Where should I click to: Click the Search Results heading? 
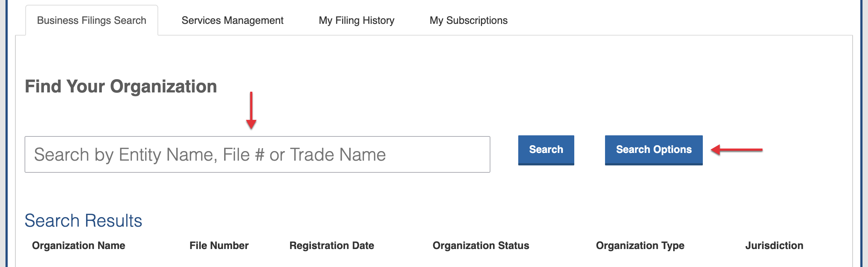[83, 220]
